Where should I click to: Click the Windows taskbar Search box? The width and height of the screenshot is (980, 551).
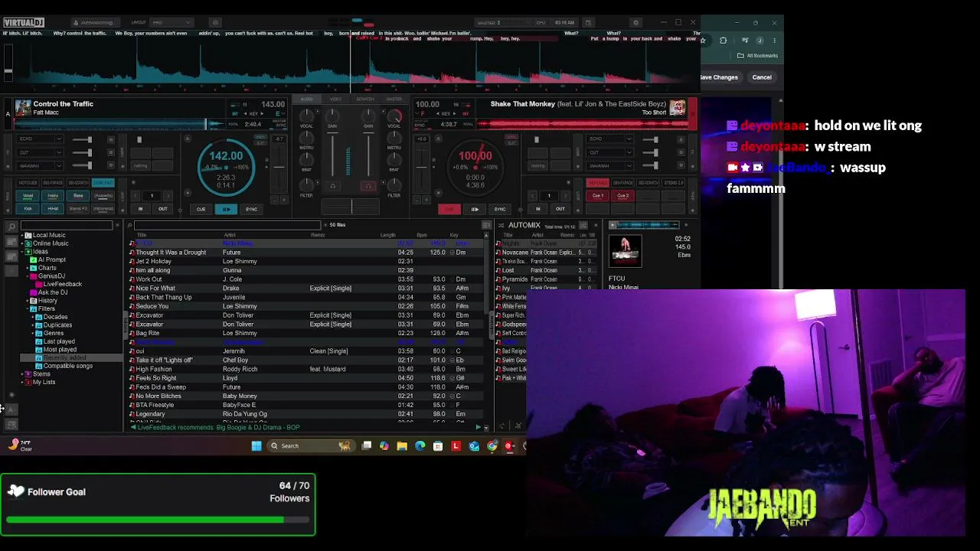coord(309,445)
